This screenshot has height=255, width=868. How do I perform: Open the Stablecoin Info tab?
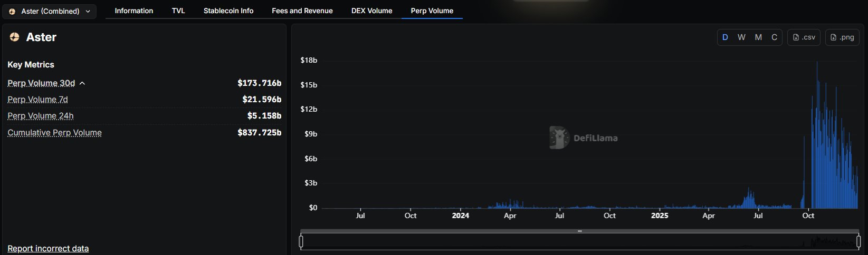[x=228, y=11]
